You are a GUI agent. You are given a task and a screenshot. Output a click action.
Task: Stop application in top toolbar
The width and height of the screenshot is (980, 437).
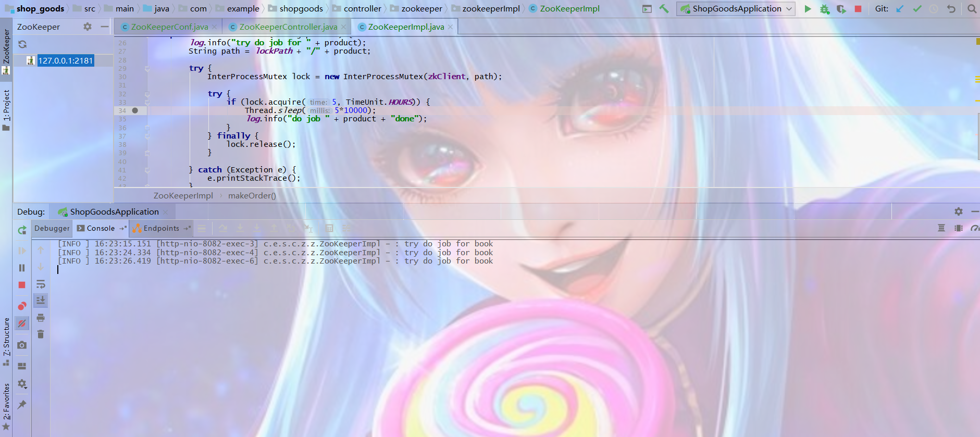click(x=858, y=8)
